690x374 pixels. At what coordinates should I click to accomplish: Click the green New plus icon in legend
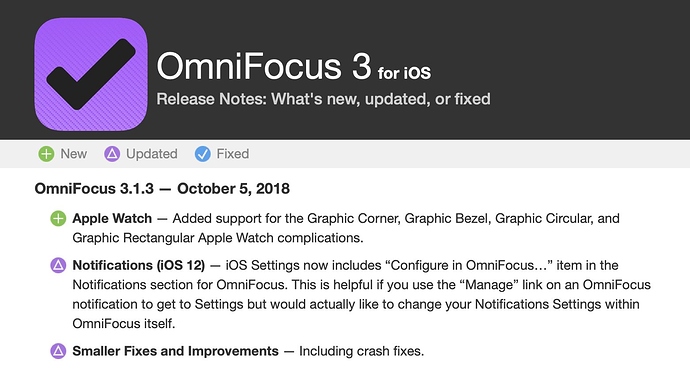tap(46, 154)
